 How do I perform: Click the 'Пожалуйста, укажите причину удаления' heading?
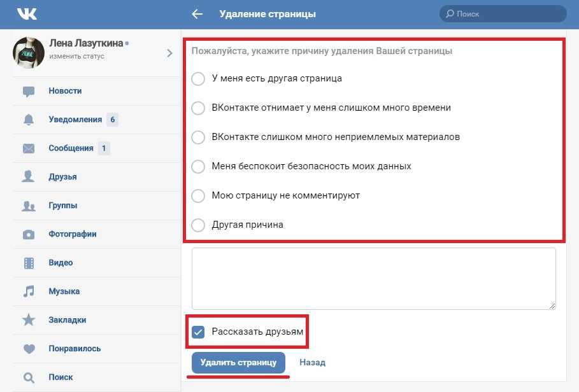pos(322,51)
